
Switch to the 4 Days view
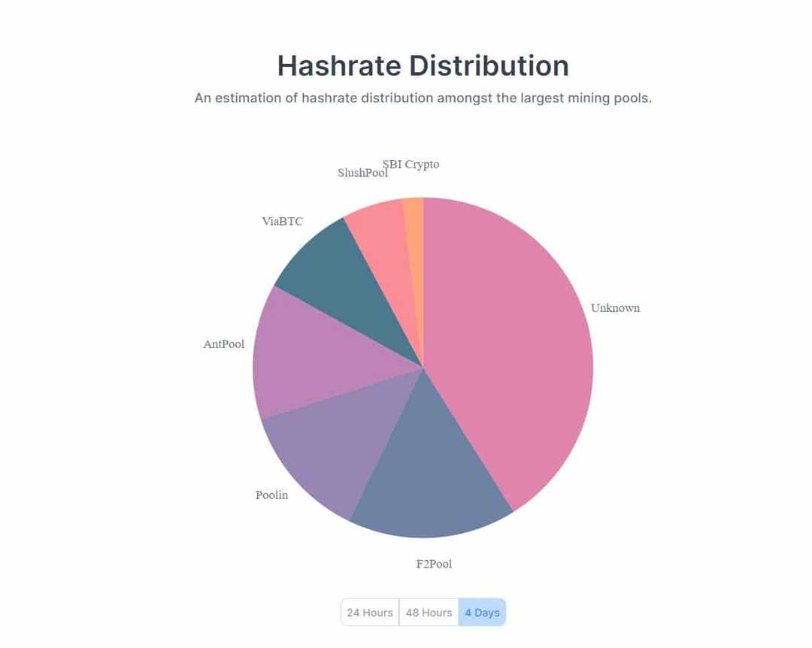click(x=482, y=612)
